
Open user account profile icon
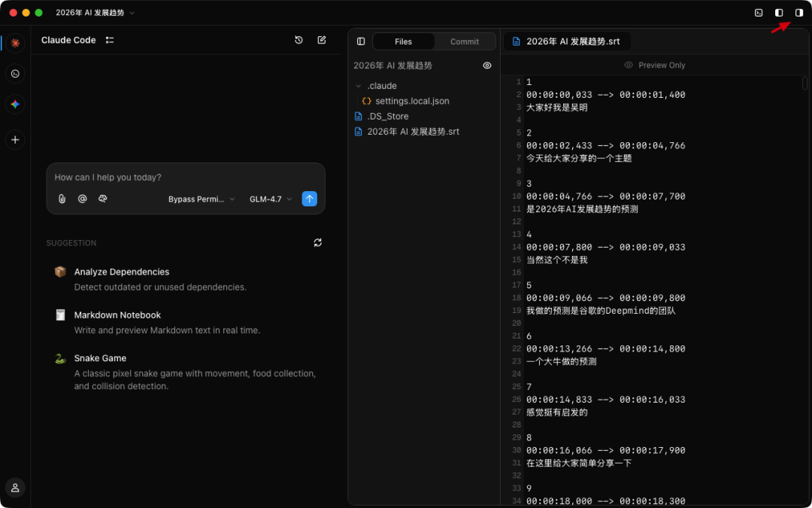pyautogui.click(x=15, y=487)
